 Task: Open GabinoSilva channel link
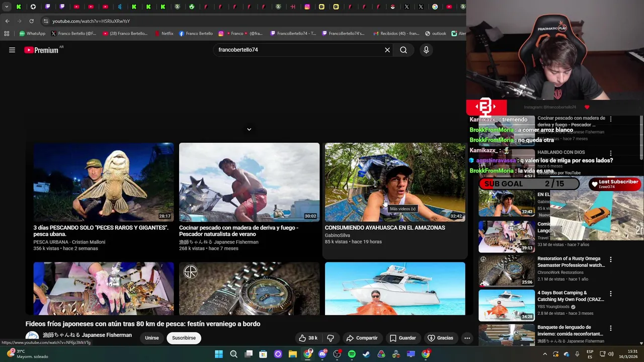click(338, 235)
